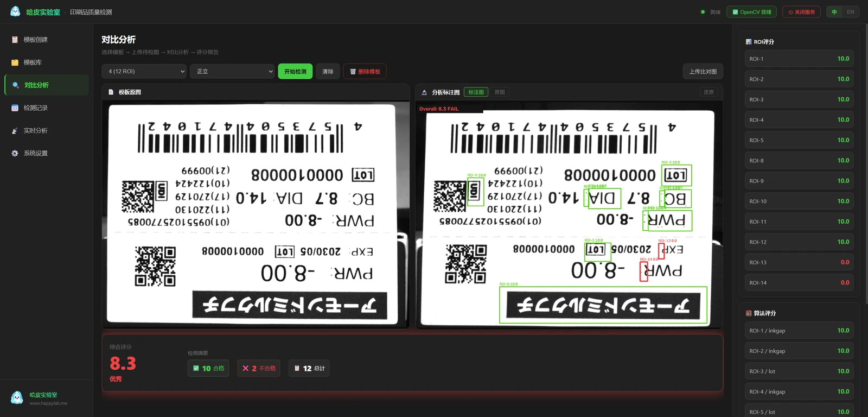Viewport: 868px width, 417px height.
Task: Click the 清除 button
Action: point(328,71)
